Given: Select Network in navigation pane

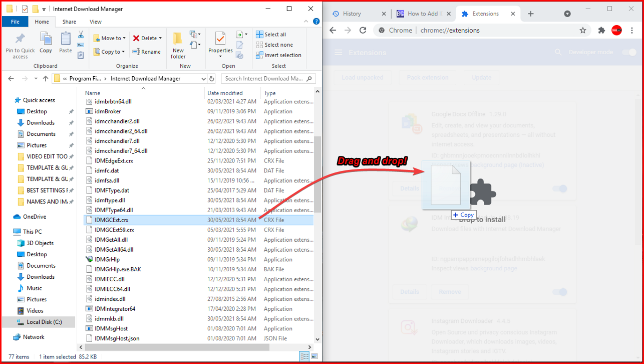Looking at the screenshot, I should click(34, 337).
